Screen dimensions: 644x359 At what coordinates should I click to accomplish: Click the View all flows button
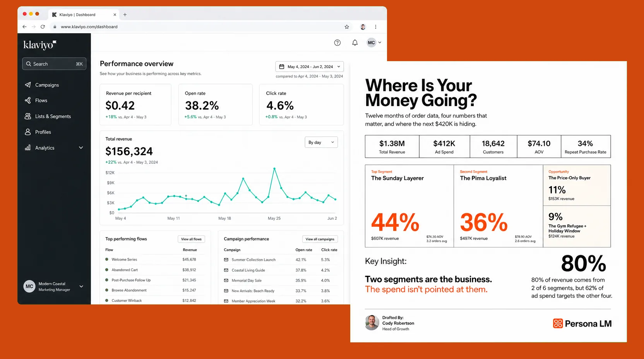click(191, 239)
